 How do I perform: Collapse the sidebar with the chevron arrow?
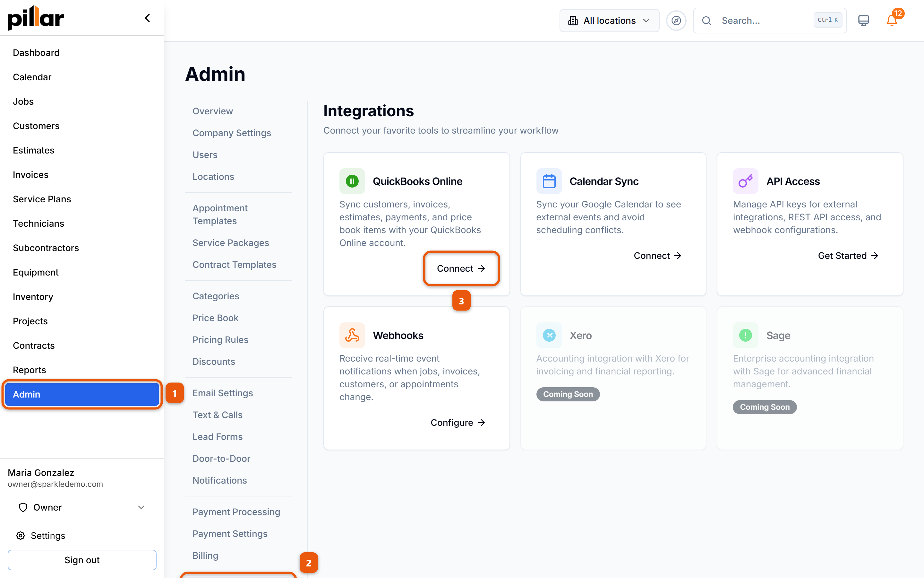coord(147,18)
